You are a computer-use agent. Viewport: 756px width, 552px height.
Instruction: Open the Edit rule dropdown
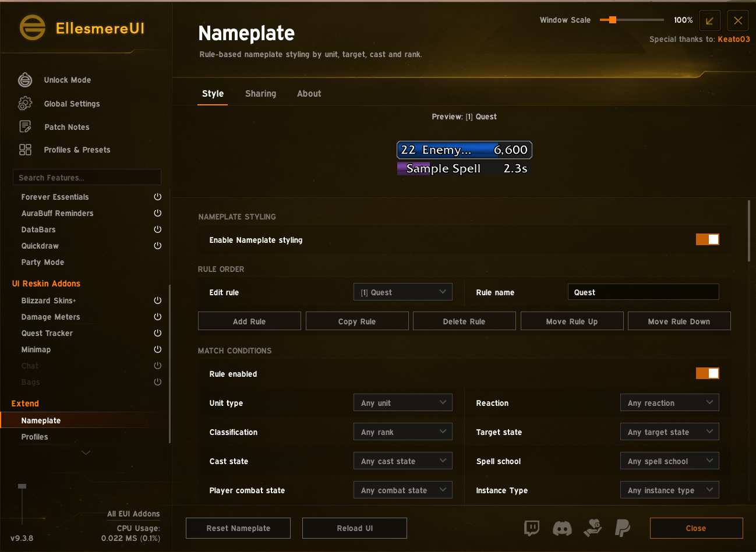(x=403, y=292)
